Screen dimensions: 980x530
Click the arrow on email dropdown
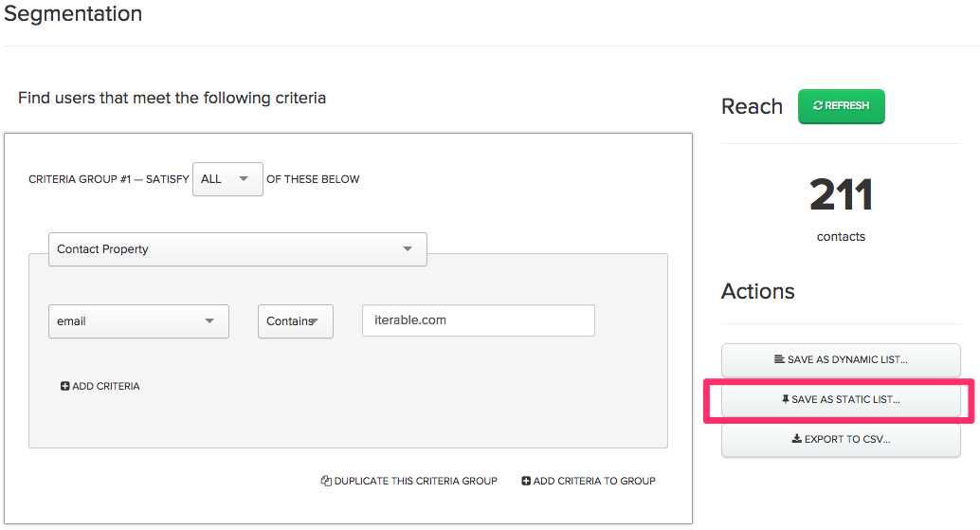click(209, 320)
